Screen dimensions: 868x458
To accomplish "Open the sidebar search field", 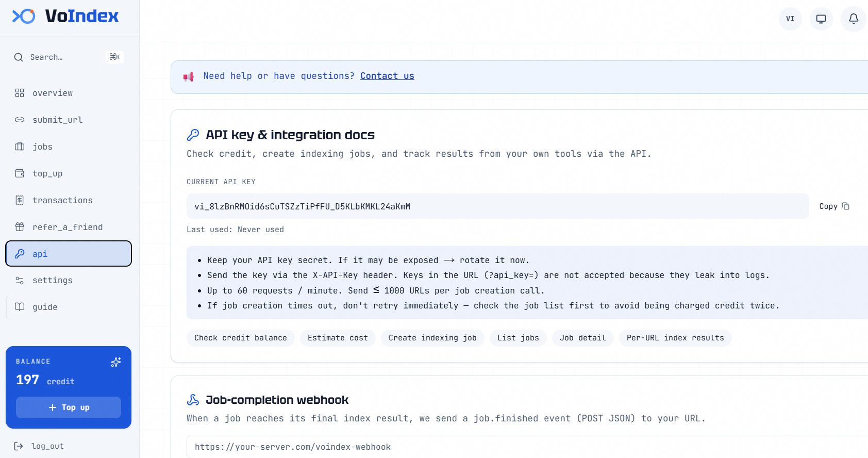I will point(69,57).
